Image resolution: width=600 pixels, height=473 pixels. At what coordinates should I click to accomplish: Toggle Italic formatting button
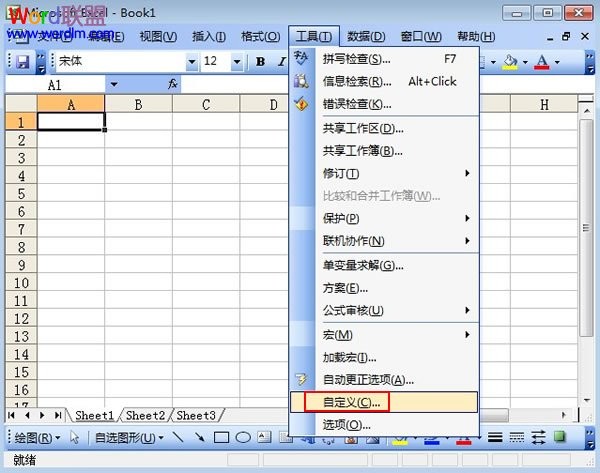[x=282, y=62]
